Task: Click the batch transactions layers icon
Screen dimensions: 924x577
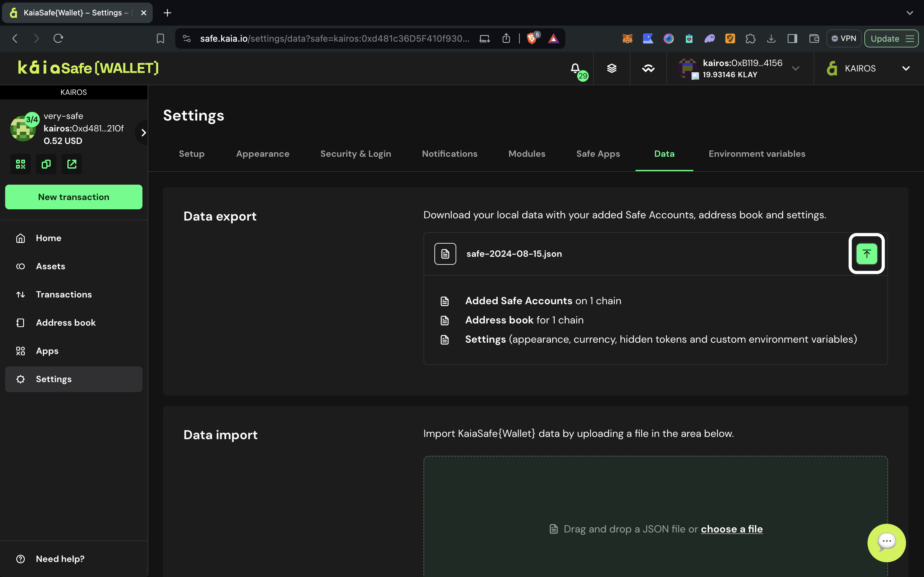Action: 612,68
